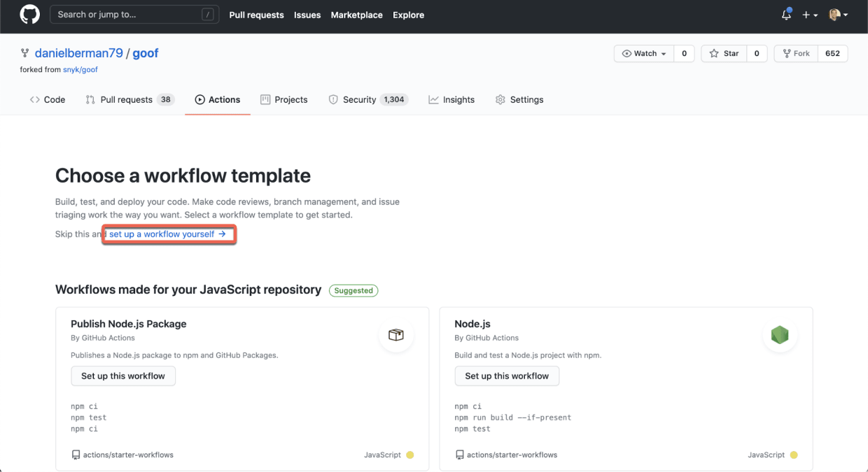Click the npm run build --if-present line

tap(513, 417)
